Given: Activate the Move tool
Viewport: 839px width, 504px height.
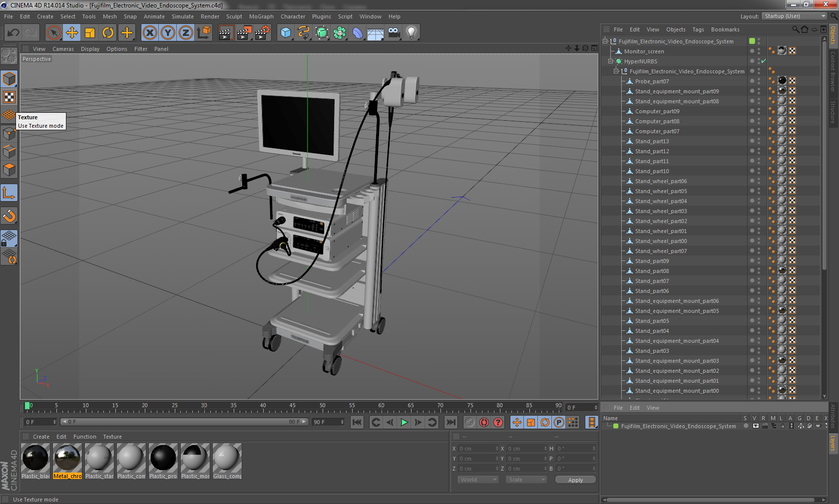Looking at the screenshot, I should click(x=72, y=33).
